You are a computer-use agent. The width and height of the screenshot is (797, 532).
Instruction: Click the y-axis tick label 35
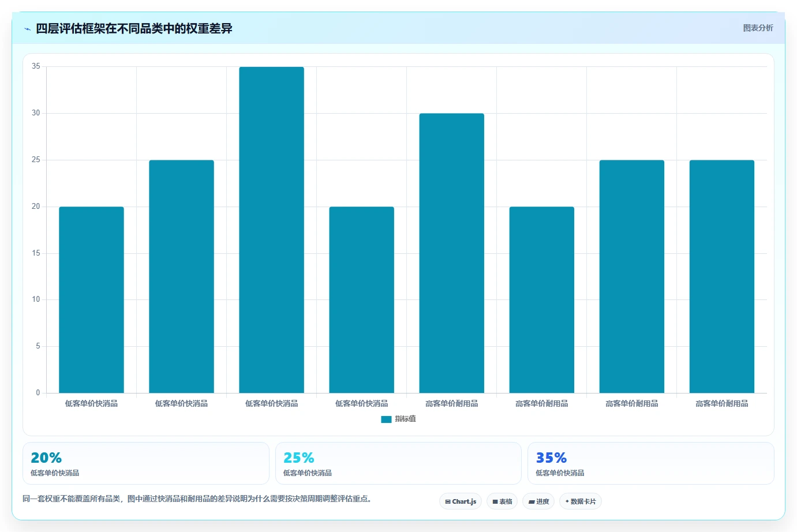pyautogui.click(x=36, y=66)
